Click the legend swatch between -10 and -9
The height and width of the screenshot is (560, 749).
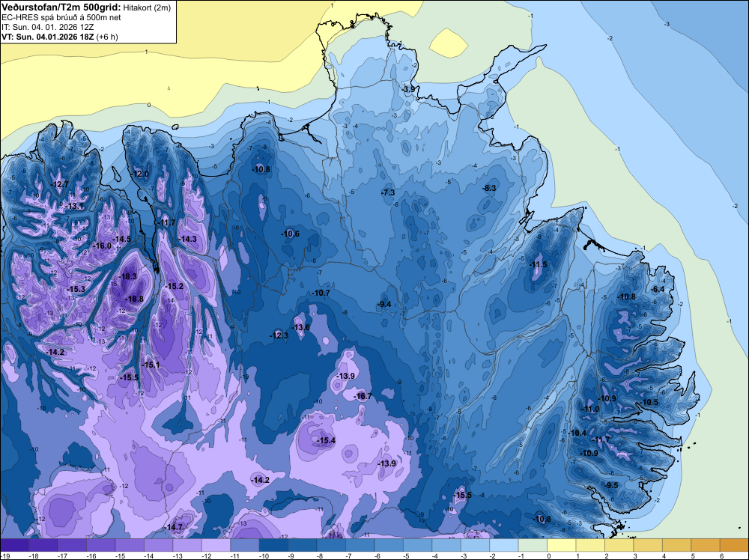tap(273, 545)
